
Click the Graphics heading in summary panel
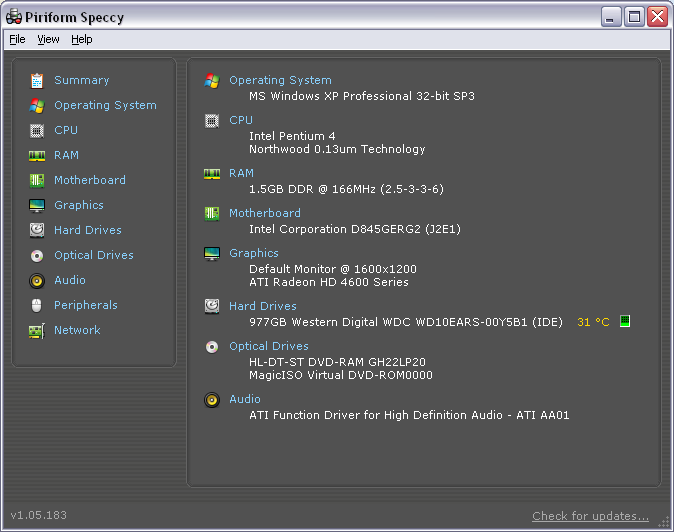tap(254, 253)
